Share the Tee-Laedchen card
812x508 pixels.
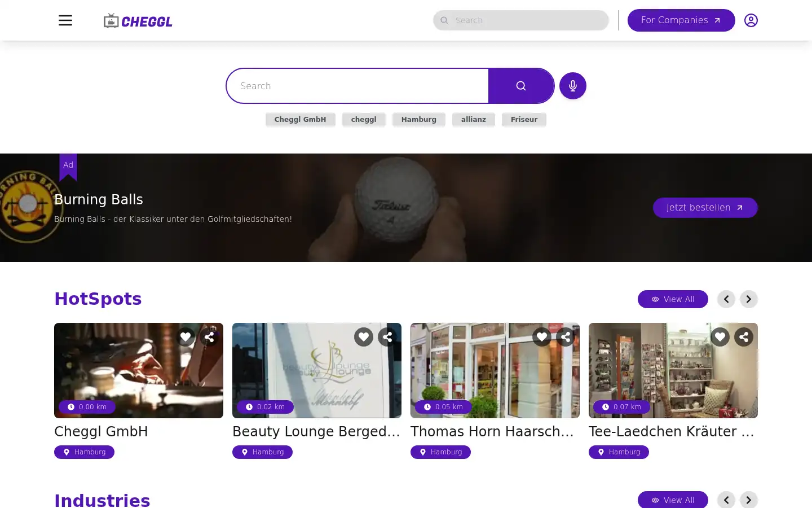coord(744,337)
